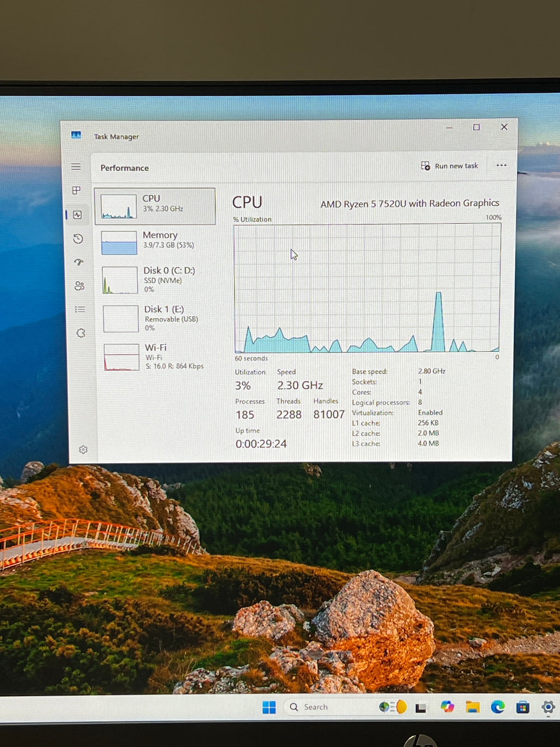Launch Copilot from the taskbar
560x747 pixels.
tap(447, 707)
